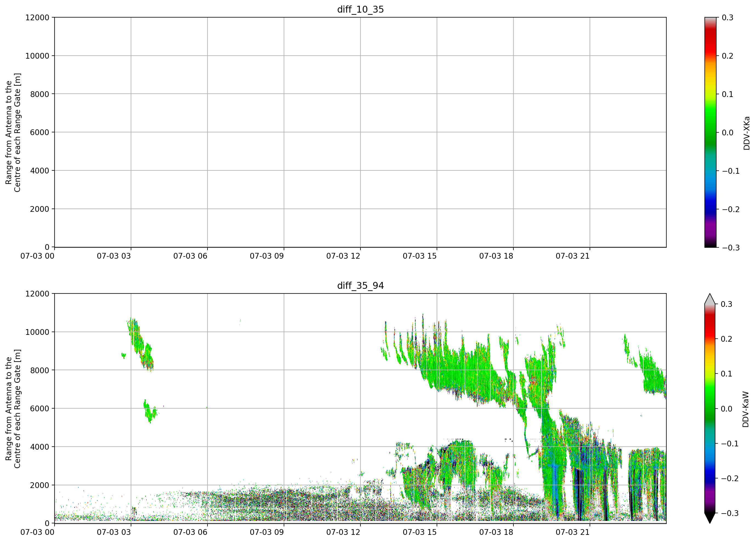The width and height of the screenshot is (756, 542).
Task: Click the 0.3 tick on DDV-KaW colorbar
Action: (727, 304)
